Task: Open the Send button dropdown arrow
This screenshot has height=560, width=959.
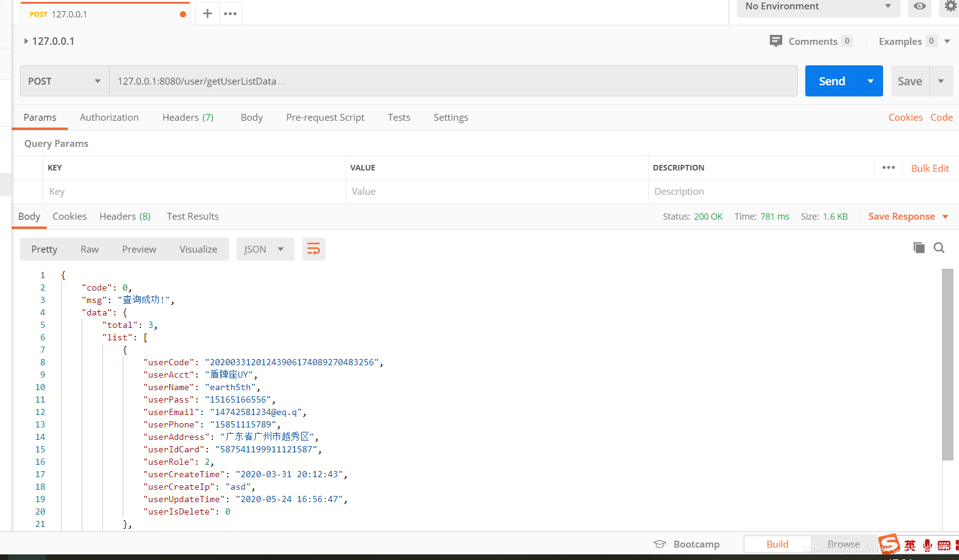Action: click(871, 81)
